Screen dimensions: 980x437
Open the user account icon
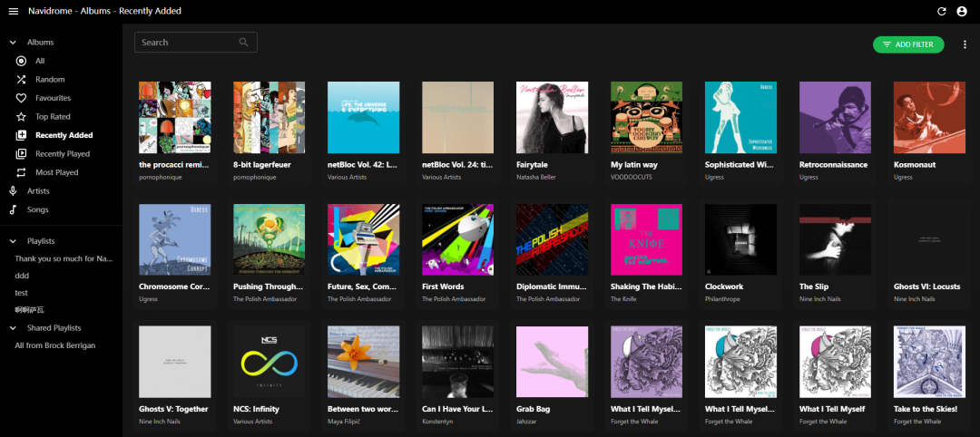click(962, 11)
